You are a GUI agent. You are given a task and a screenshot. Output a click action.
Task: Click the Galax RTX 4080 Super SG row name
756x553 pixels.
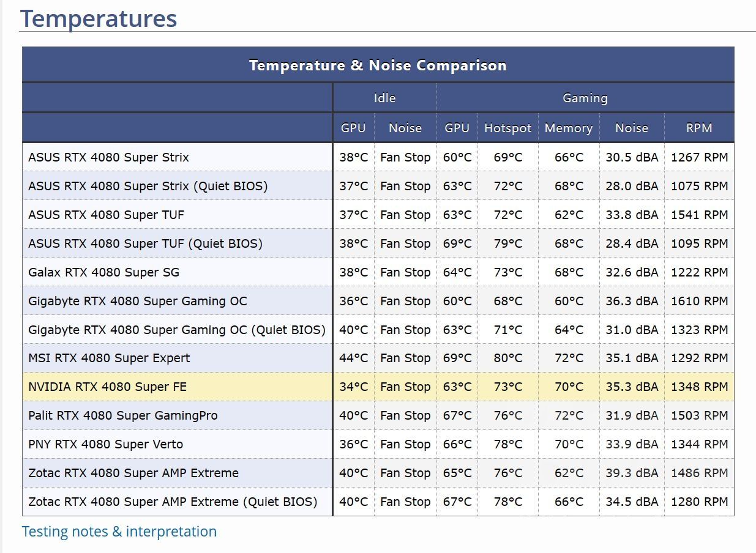[103, 272]
